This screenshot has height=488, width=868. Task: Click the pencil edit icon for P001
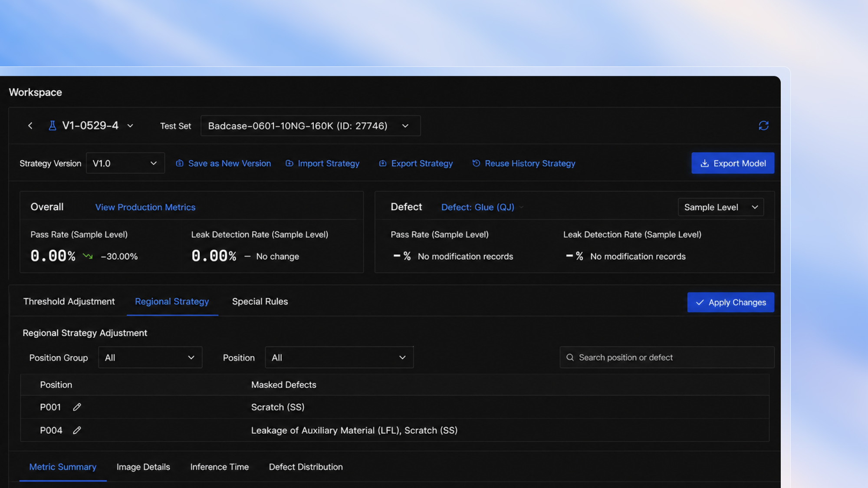coord(77,407)
